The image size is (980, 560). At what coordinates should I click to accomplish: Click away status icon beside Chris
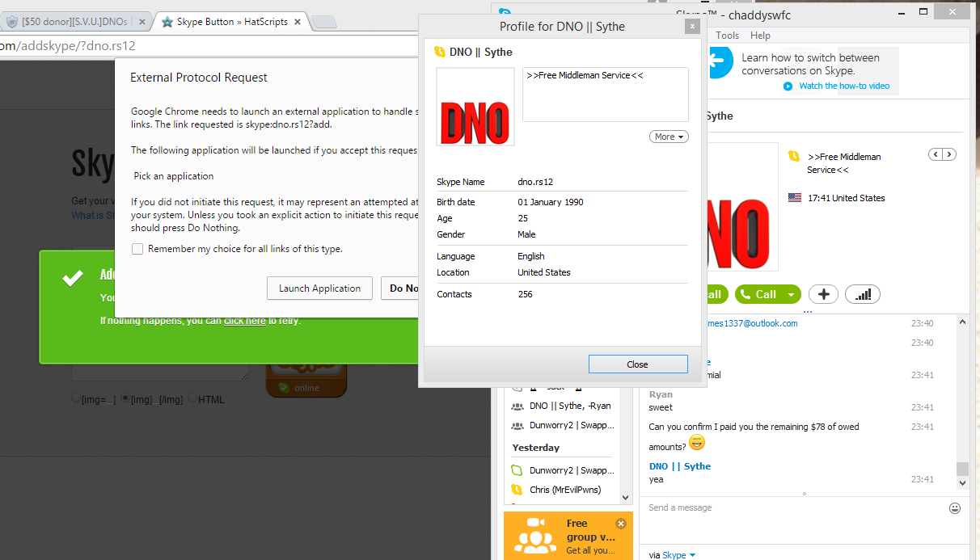tap(517, 490)
